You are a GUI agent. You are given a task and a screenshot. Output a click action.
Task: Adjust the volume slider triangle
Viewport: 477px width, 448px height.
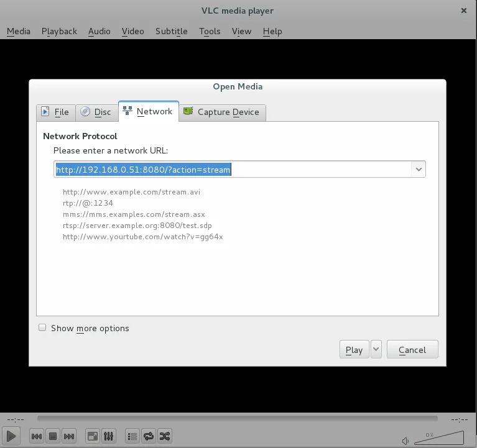[439, 437]
